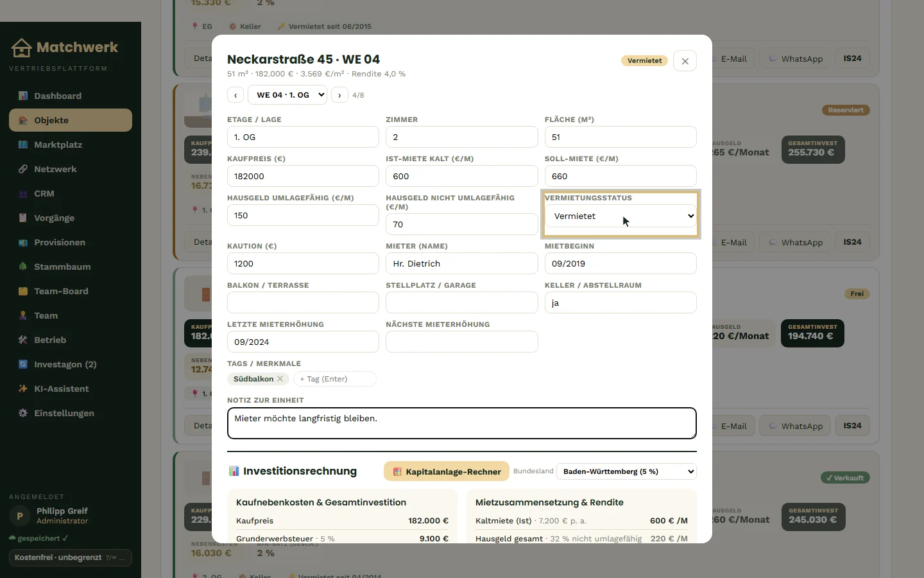This screenshot has width=924, height=578.
Task: Click the Einstellungen gear icon
Action: (23, 413)
